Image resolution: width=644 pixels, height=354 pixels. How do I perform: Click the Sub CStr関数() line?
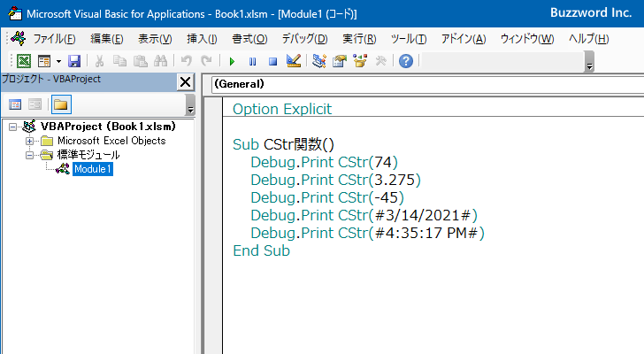[283, 144]
